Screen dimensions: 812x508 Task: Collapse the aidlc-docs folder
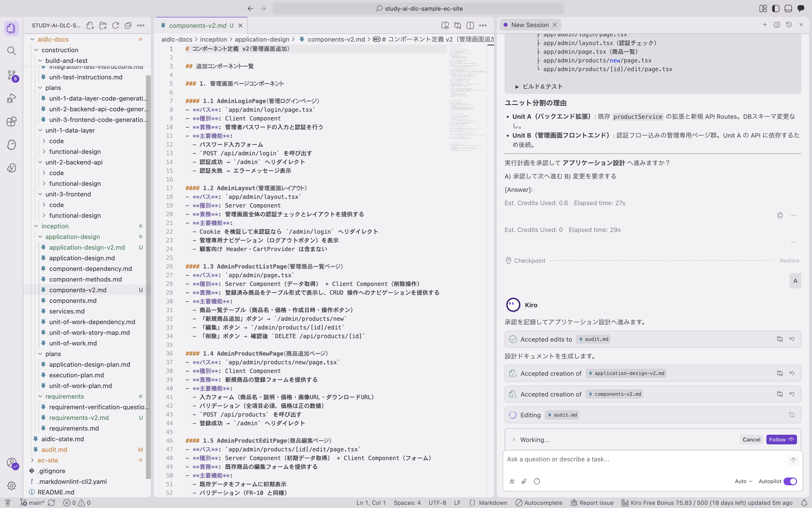(32, 39)
